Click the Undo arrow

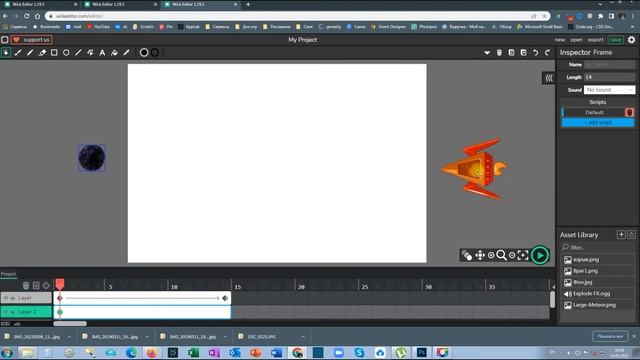click(536, 53)
